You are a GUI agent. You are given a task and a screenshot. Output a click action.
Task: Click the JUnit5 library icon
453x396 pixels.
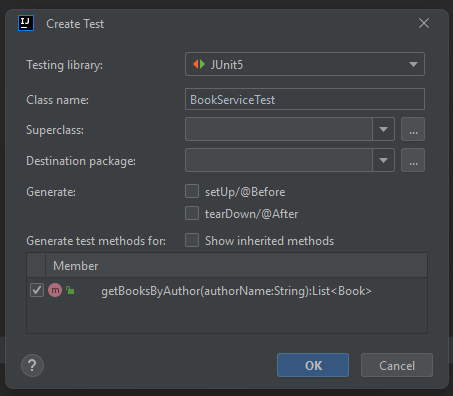199,64
